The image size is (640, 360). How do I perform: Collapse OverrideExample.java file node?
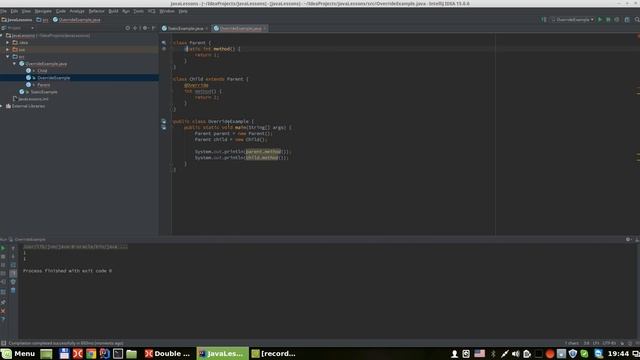pos(14,64)
